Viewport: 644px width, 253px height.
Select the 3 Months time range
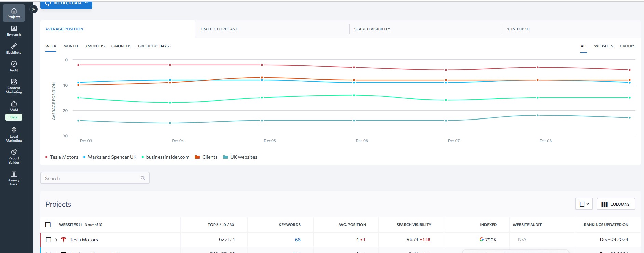(x=95, y=46)
